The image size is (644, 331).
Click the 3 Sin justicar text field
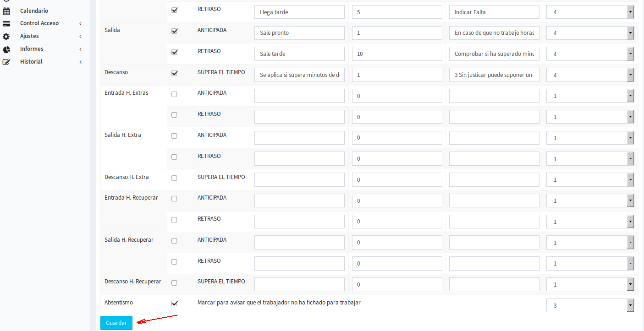tap(494, 75)
